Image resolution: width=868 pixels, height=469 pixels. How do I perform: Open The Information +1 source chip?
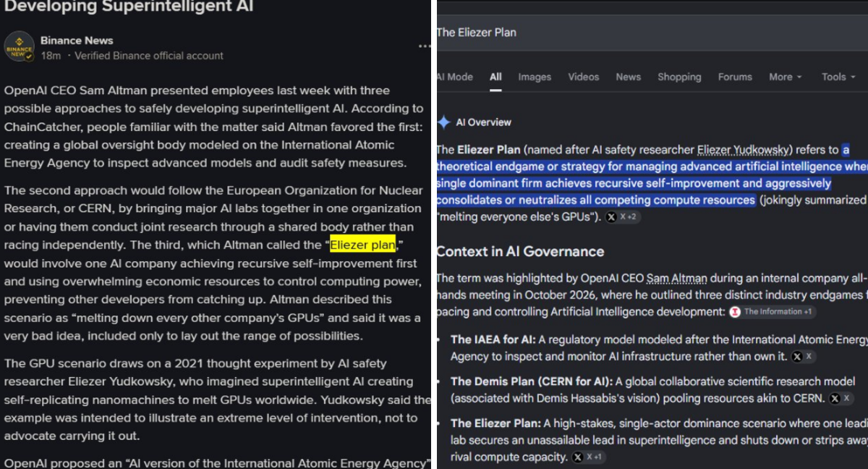click(771, 312)
